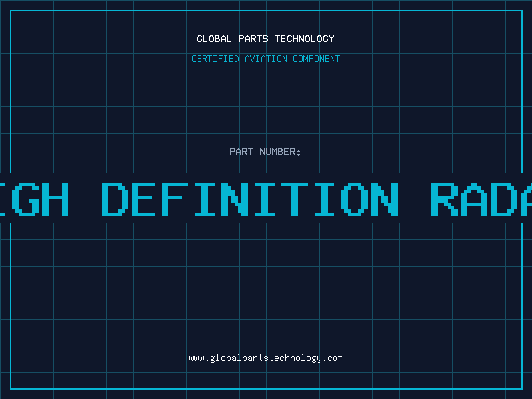This screenshot has height=399, width=532.
Task: Select the word GLOBAL in the heading
Action: [213, 39]
